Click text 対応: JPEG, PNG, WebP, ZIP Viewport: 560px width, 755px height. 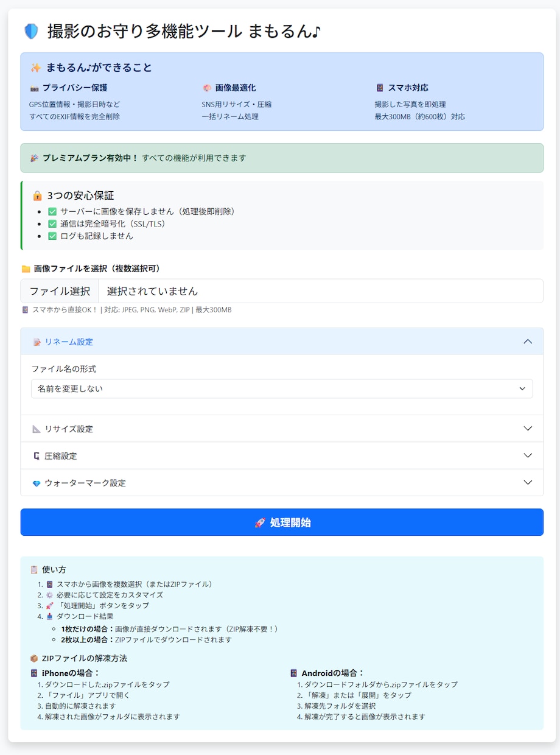click(x=145, y=310)
